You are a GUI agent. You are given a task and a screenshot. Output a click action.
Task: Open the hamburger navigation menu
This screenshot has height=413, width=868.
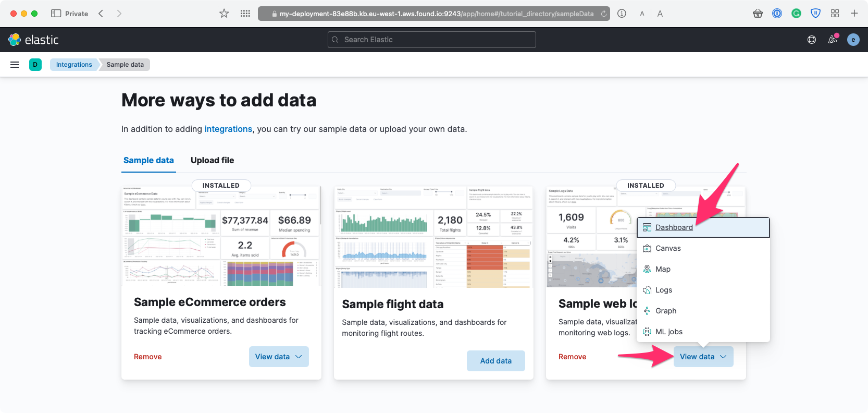click(15, 65)
